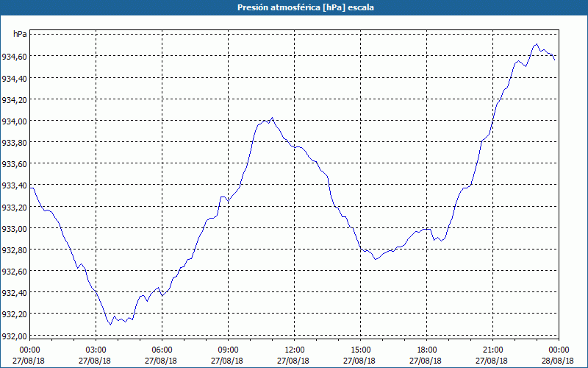Select the 932,00 y-axis label
Viewport: 588px width, 368px height.
coord(15,336)
